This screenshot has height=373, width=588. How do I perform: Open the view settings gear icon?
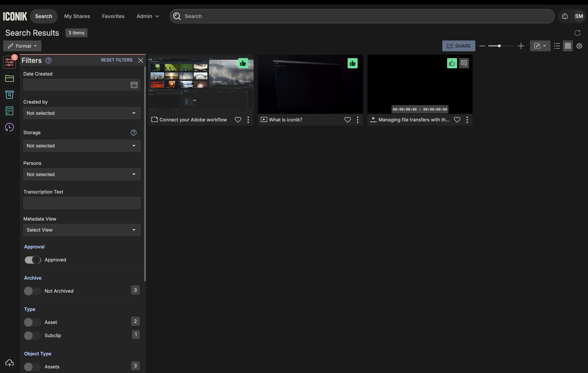click(579, 46)
